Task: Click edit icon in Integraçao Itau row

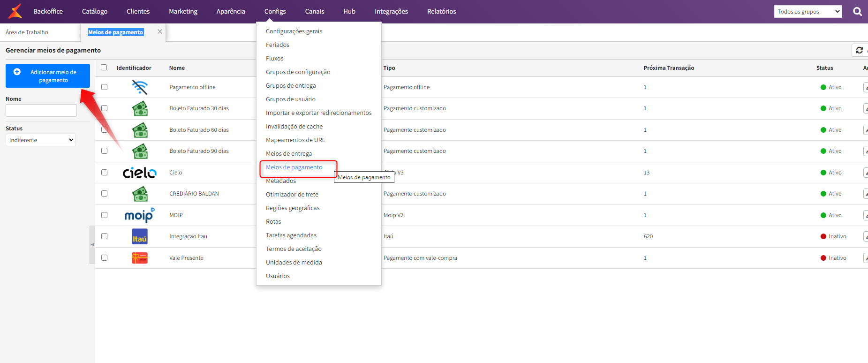Action: pos(866,236)
